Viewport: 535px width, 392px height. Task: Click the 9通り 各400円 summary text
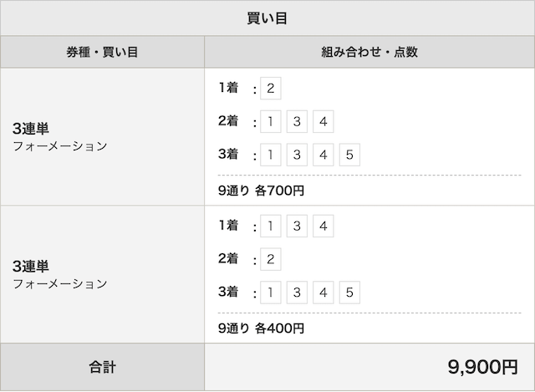pos(261,328)
